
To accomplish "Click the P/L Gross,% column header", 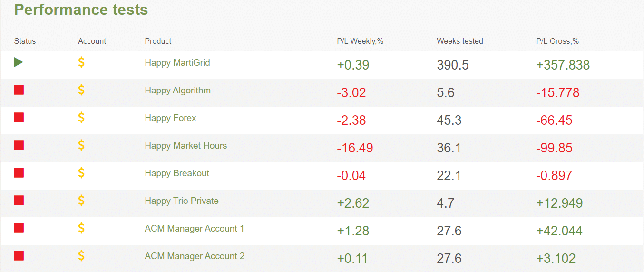I will point(557,41).
